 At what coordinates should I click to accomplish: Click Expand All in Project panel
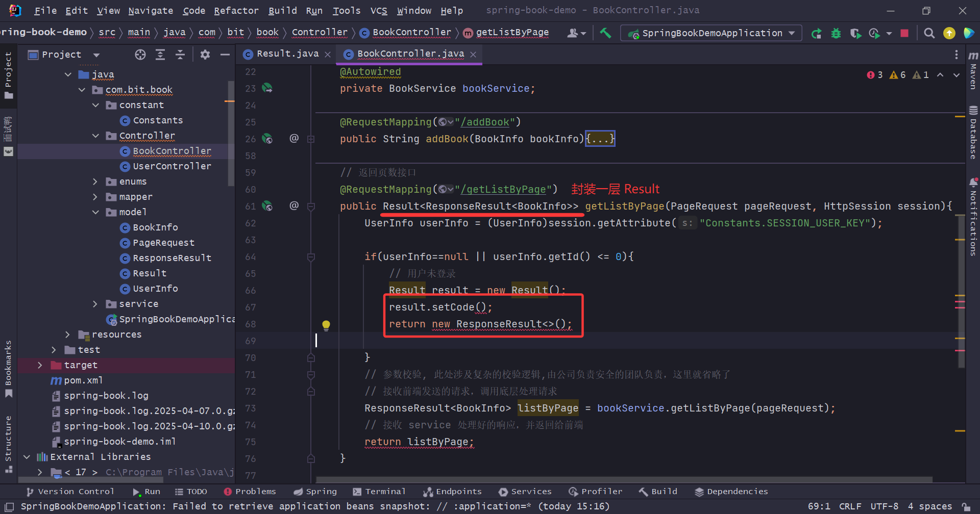coord(160,55)
